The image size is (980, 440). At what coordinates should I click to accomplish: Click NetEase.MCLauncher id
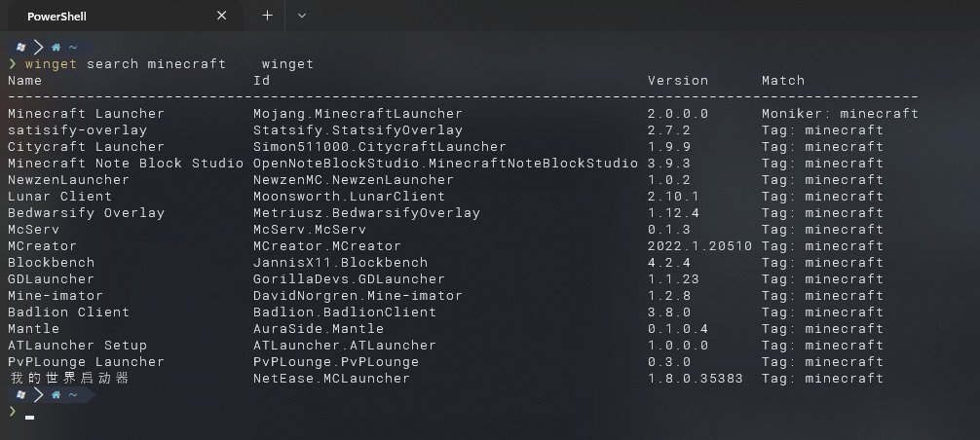click(331, 379)
